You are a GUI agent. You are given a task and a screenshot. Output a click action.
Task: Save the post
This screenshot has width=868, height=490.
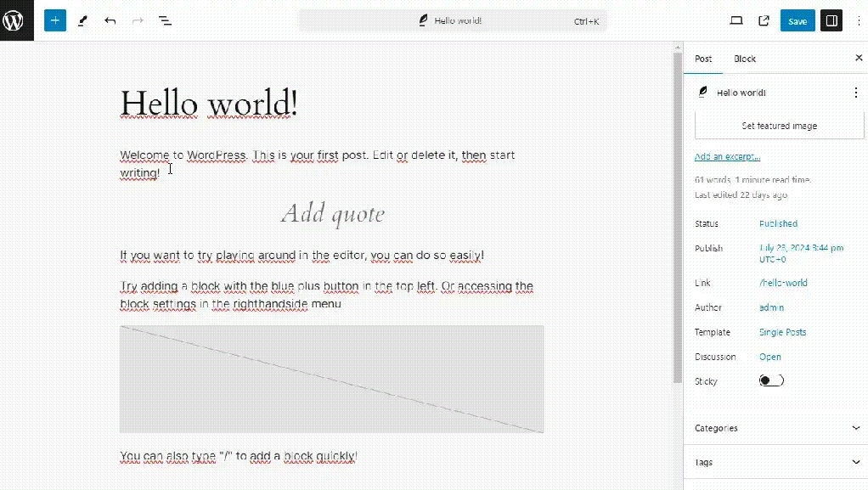coord(798,20)
